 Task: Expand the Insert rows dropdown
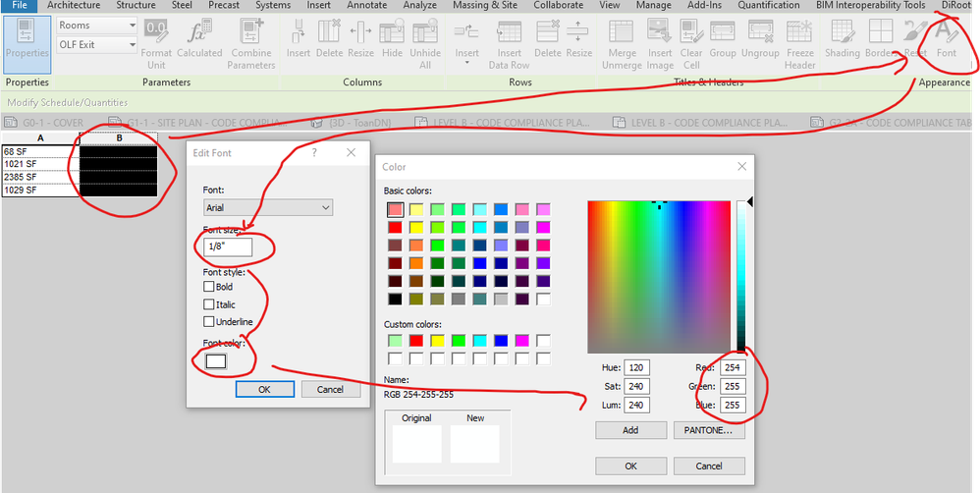[466, 64]
